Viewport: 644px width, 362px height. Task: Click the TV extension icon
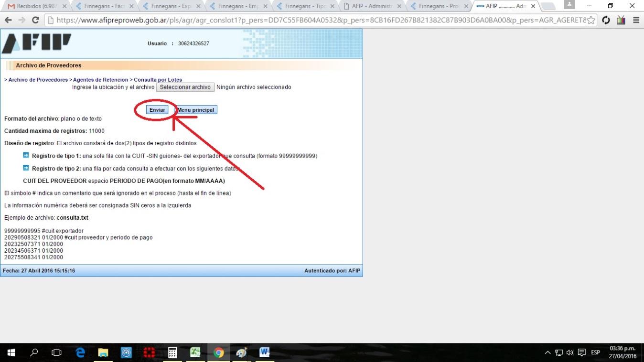click(x=621, y=20)
